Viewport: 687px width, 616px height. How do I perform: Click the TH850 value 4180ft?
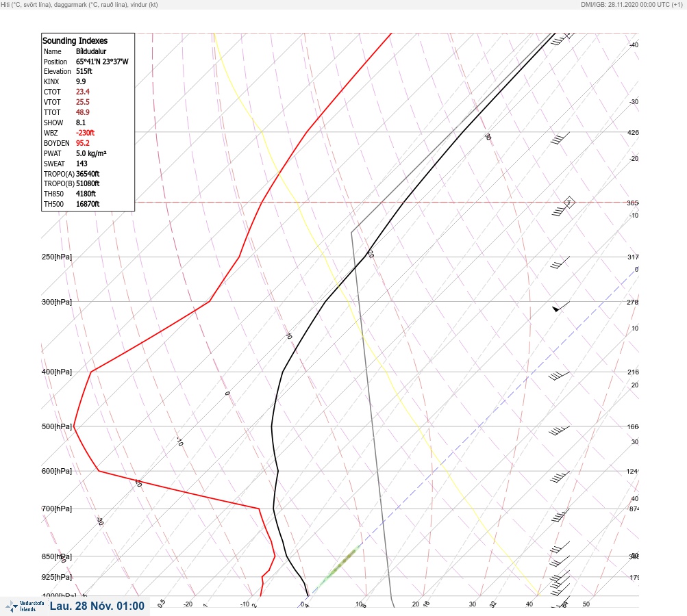86,194
